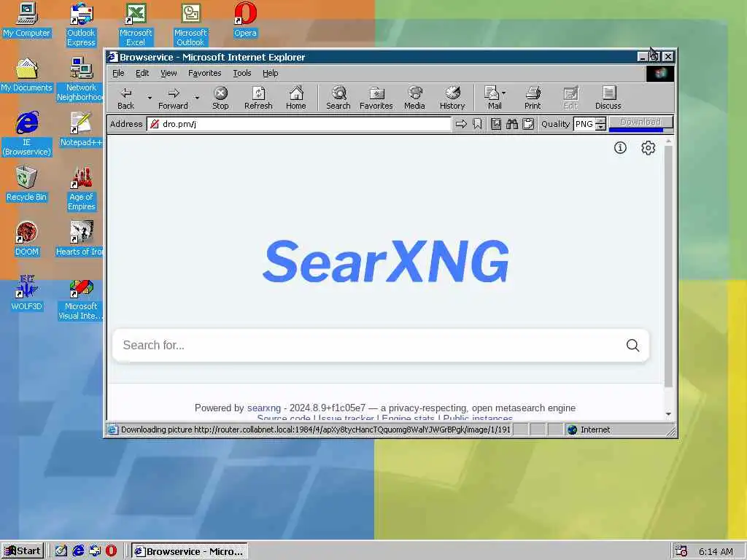
Task: Click the magnifier search submit button
Action: 632,345
